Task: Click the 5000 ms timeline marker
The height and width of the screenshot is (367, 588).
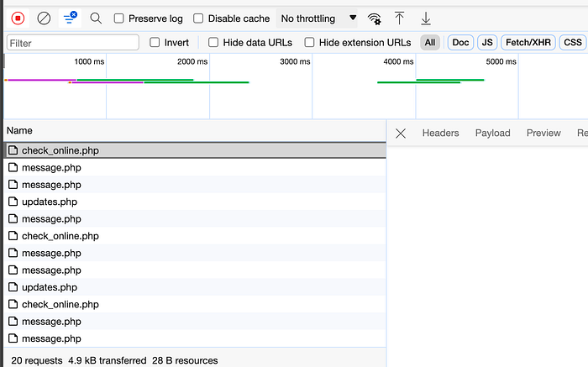Action: (501, 61)
